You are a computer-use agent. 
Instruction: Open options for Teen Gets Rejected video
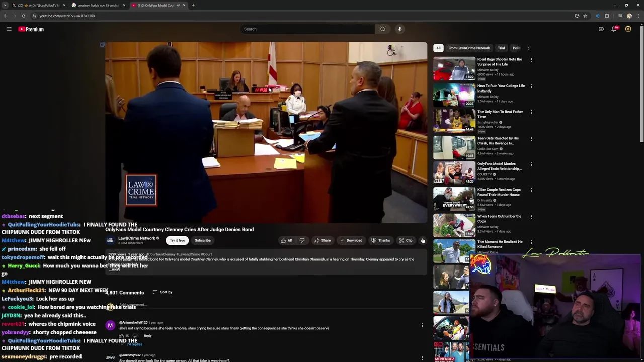click(531, 139)
